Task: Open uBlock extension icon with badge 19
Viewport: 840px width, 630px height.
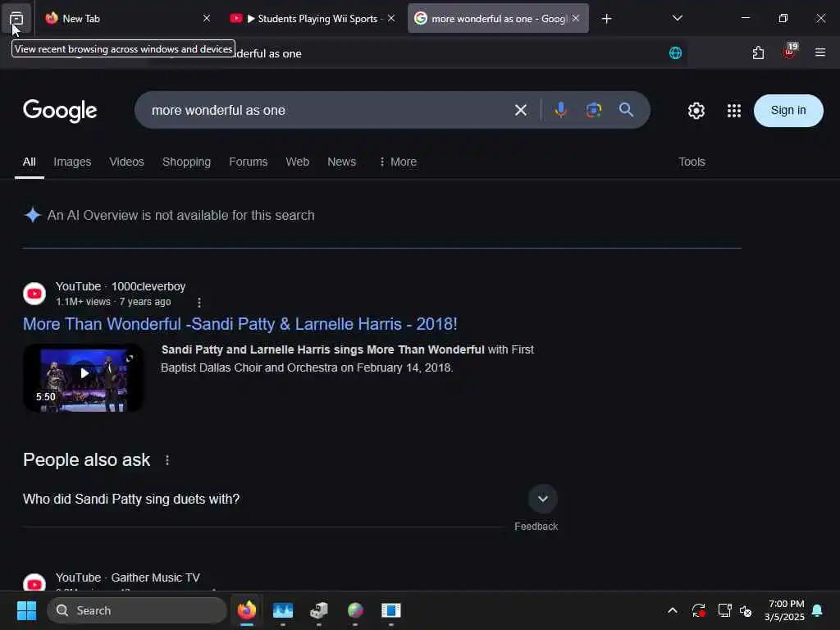Action: 790,52
